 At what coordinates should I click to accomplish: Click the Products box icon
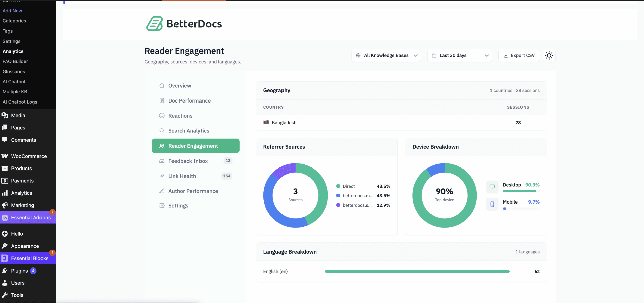5,168
